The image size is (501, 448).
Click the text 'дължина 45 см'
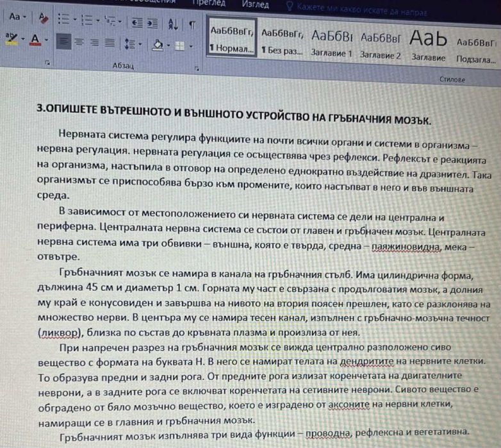pyautogui.click(x=75, y=287)
